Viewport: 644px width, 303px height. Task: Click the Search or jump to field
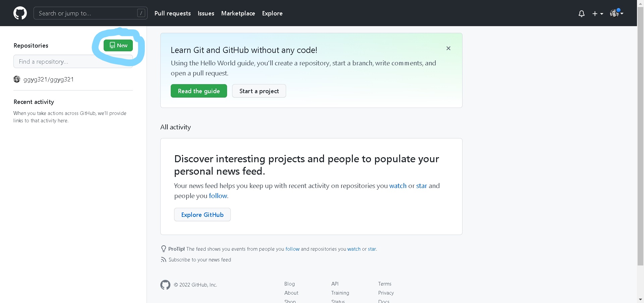coord(91,13)
